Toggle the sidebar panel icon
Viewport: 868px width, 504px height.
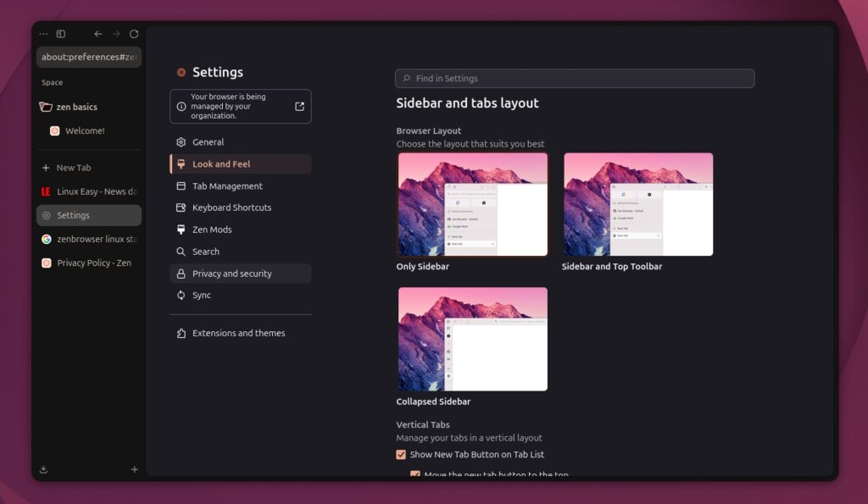[61, 34]
